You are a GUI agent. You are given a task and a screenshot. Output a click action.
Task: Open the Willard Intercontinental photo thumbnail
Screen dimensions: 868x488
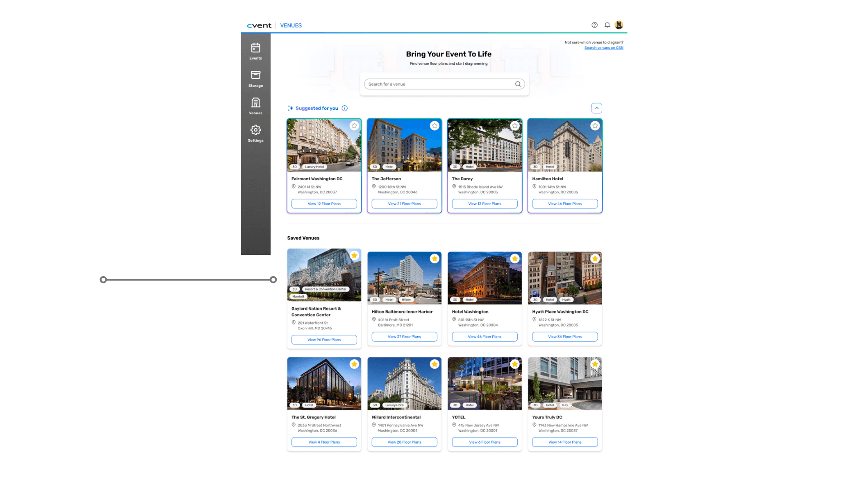(x=404, y=383)
